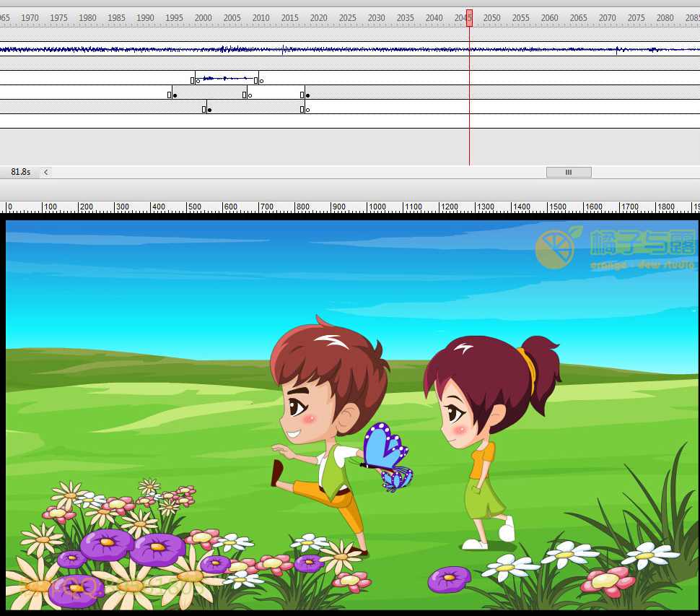Select the clip start handle near frame 1998
Viewport: 700px width, 616px height.
tap(192, 79)
